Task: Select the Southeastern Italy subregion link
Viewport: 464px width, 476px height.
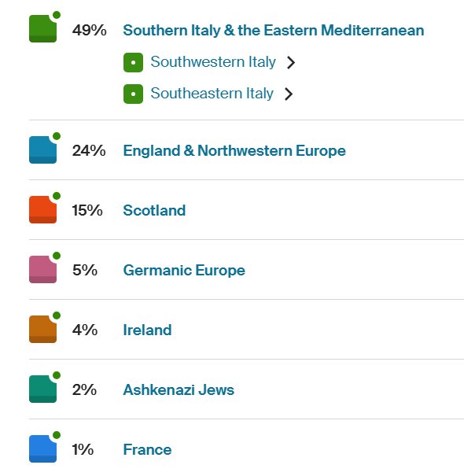Action: [212, 93]
